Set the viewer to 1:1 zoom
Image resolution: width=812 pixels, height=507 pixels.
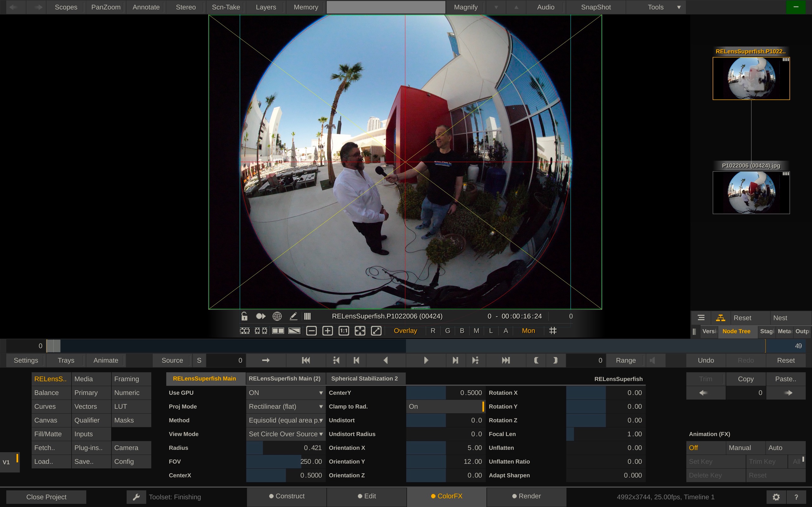344,331
